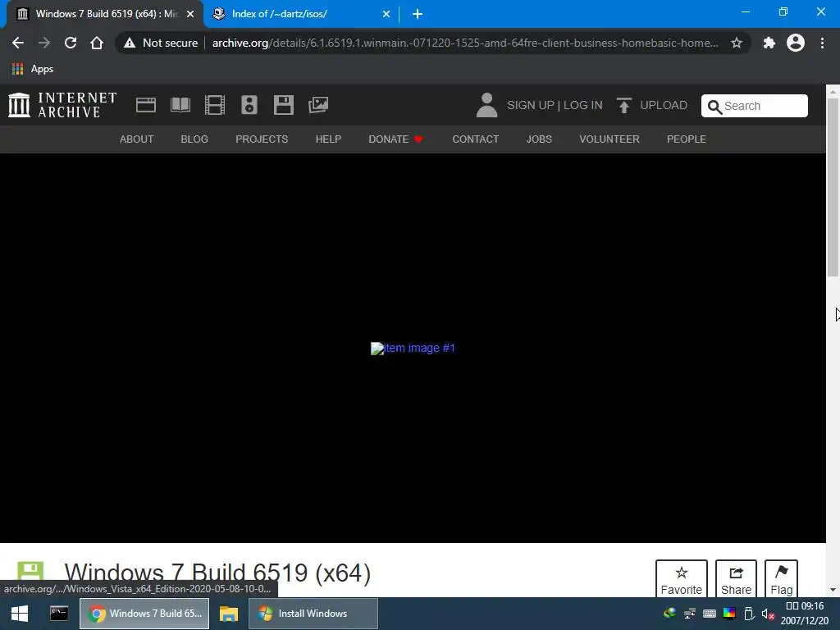Click the item image #1 link
Image resolution: width=840 pixels, height=630 pixels.
(x=413, y=348)
